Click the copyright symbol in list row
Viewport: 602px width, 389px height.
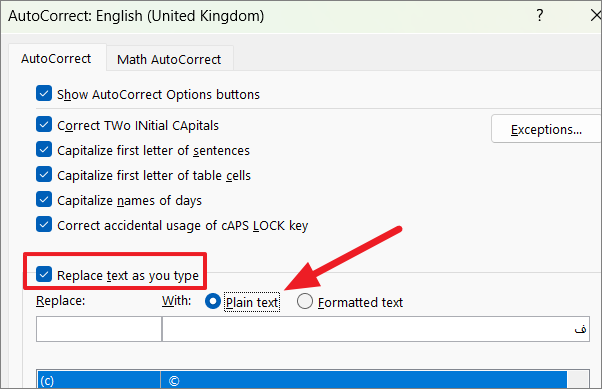tap(174, 381)
